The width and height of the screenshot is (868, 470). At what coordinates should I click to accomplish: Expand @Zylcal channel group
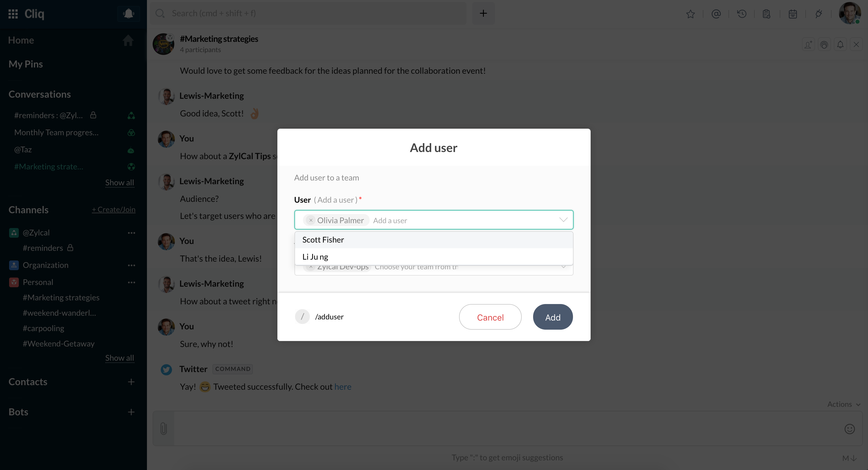pyautogui.click(x=36, y=233)
